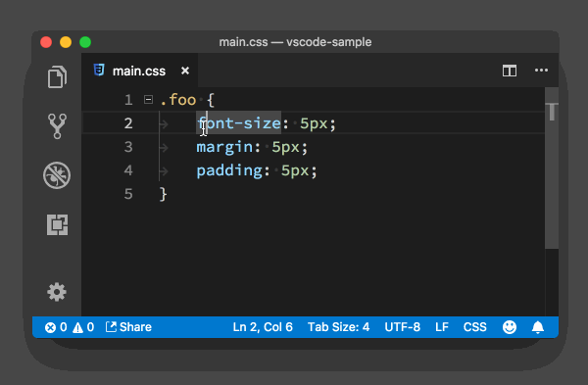This screenshot has width=588, height=385.
Task: Change the UTF-8 encoding setting
Action: pos(403,327)
